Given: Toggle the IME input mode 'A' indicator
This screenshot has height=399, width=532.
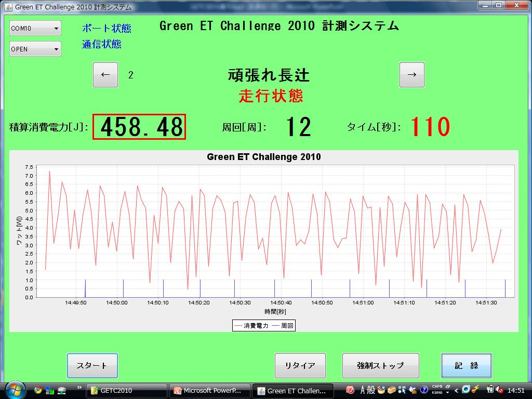Looking at the screenshot, I should tap(363, 390).
